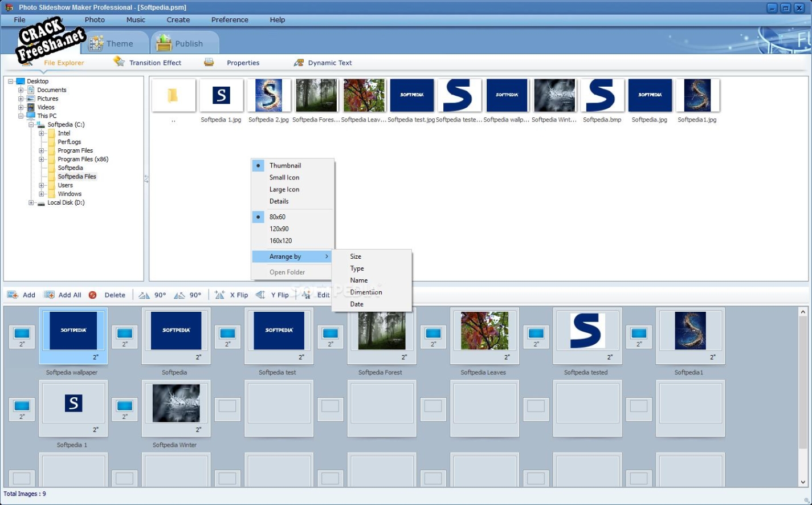Image resolution: width=812 pixels, height=505 pixels.
Task: Select the Details view option
Action: pyautogui.click(x=279, y=201)
